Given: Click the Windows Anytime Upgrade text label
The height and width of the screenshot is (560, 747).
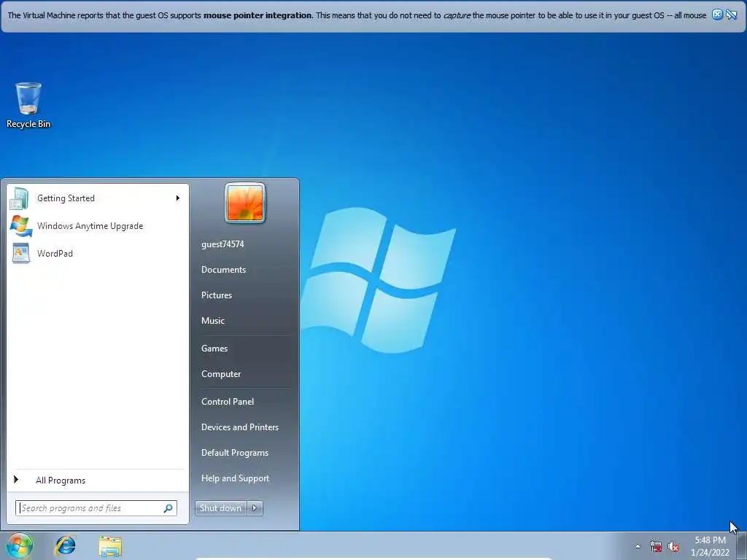Looking at the screenshot, I should (x=90, y=226).
